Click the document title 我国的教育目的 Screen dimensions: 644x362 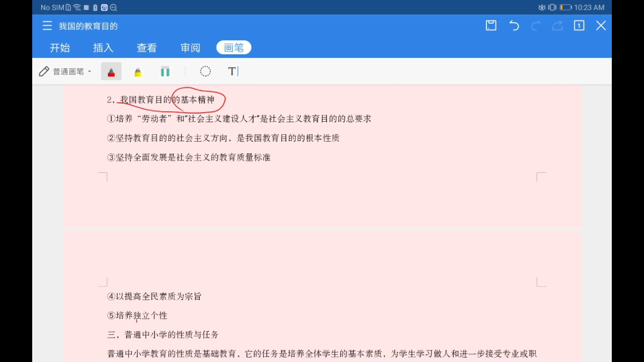pyautogui.click(x=88, y=26)
